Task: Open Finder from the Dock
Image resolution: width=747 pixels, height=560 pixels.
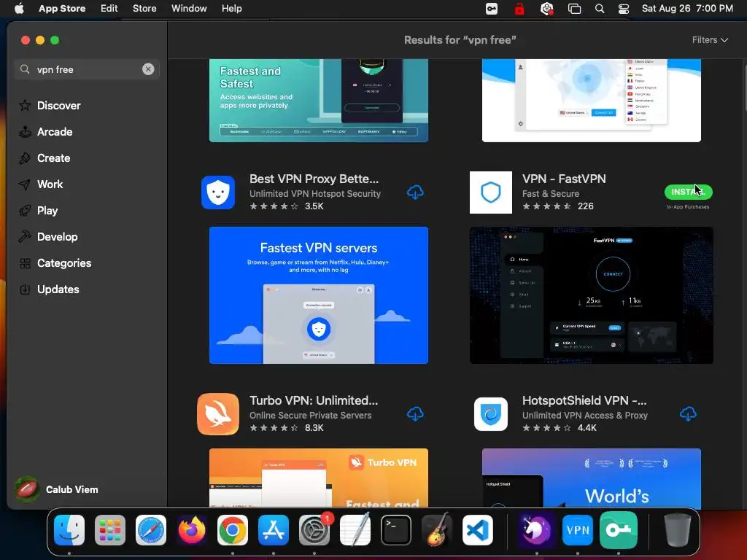Action: click(x=69, y=530)
